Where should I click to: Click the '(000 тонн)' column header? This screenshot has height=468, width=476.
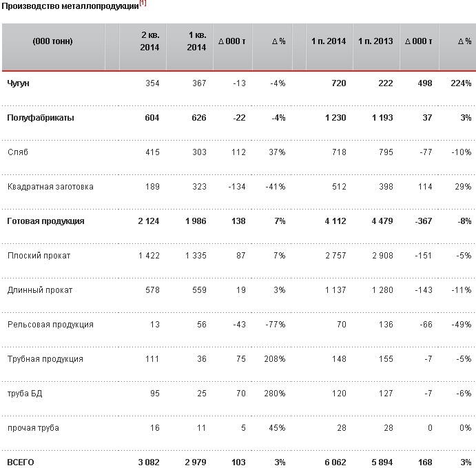point(52,41)
